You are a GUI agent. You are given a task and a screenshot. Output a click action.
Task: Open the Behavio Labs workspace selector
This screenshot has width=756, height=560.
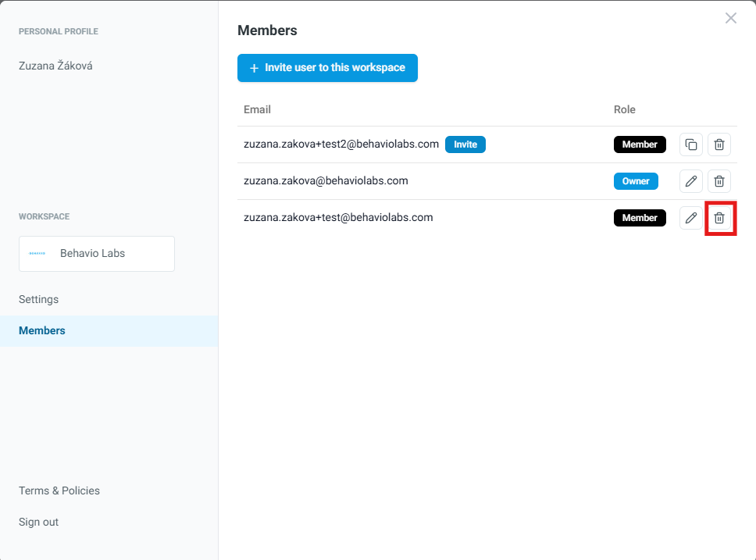coord(97,254)
